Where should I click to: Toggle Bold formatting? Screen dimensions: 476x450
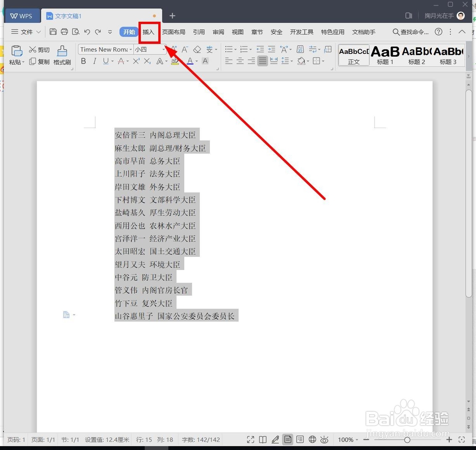tap(83, 61)
